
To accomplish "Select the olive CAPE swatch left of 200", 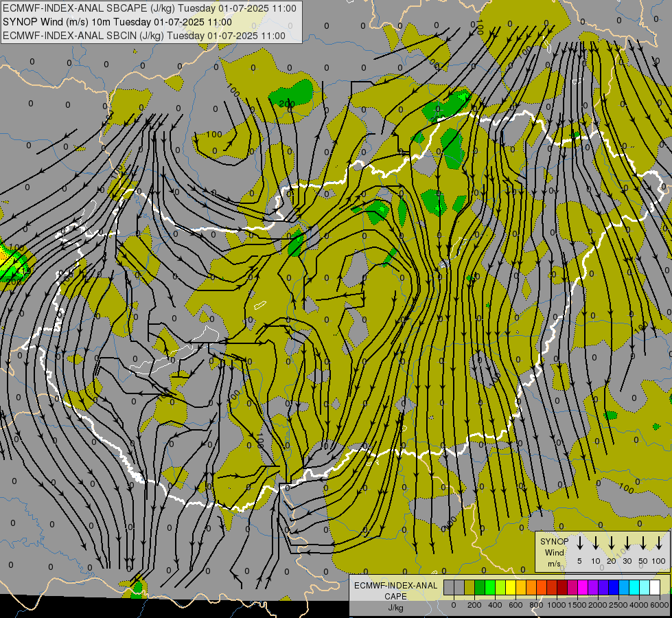I will coord(470,587).
